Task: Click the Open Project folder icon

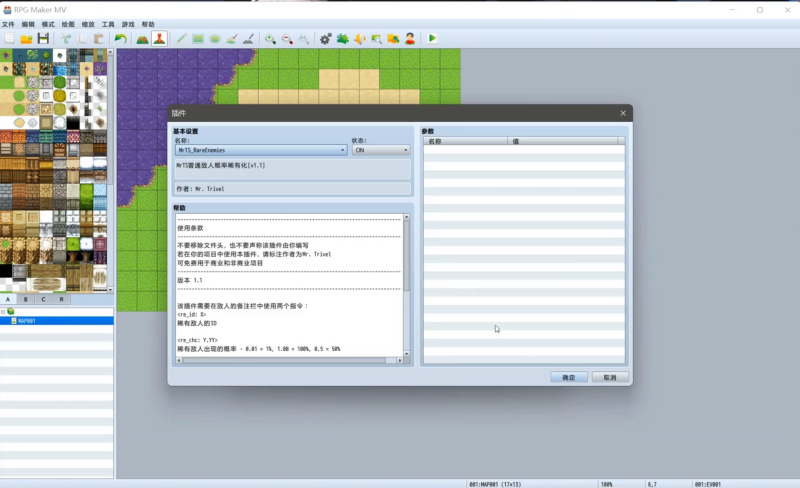Action: pos(26,38)
